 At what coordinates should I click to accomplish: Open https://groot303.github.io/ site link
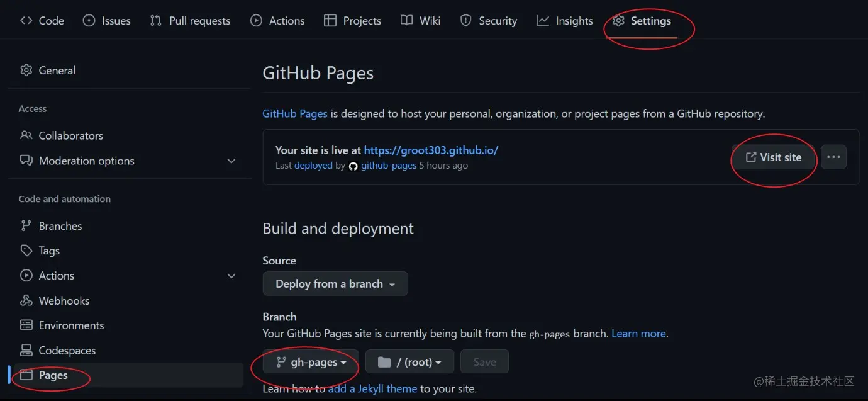[x=431, y=150]
